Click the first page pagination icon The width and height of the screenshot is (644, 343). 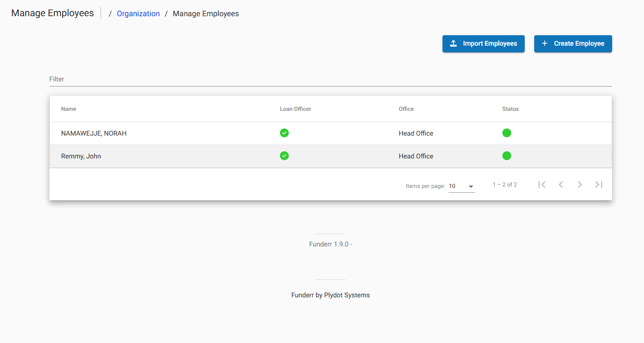pyautogui.click(x=542, y=185)
